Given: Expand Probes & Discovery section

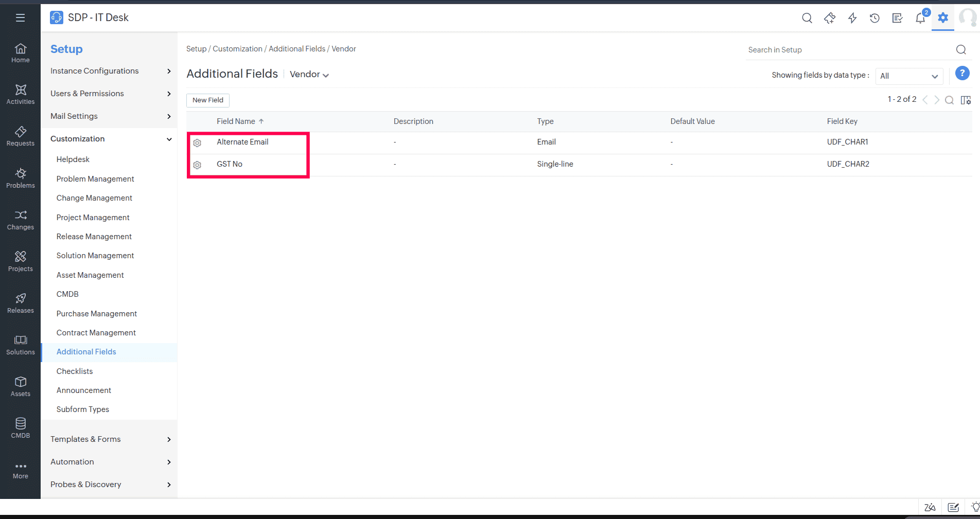Looking at the screenshot, I should coord(111,485).
